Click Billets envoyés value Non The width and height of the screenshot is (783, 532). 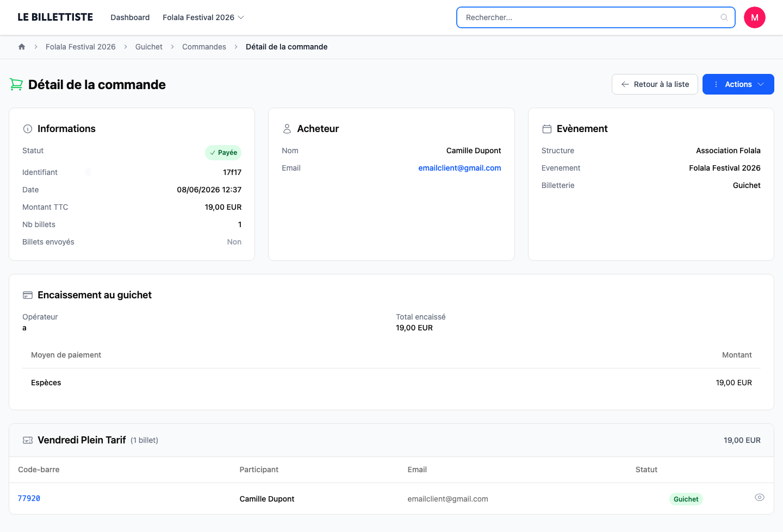(234, 242)
